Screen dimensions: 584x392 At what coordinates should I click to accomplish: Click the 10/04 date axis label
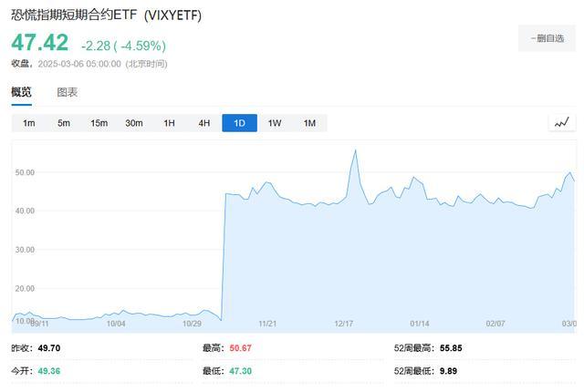[x=116, y=324]
